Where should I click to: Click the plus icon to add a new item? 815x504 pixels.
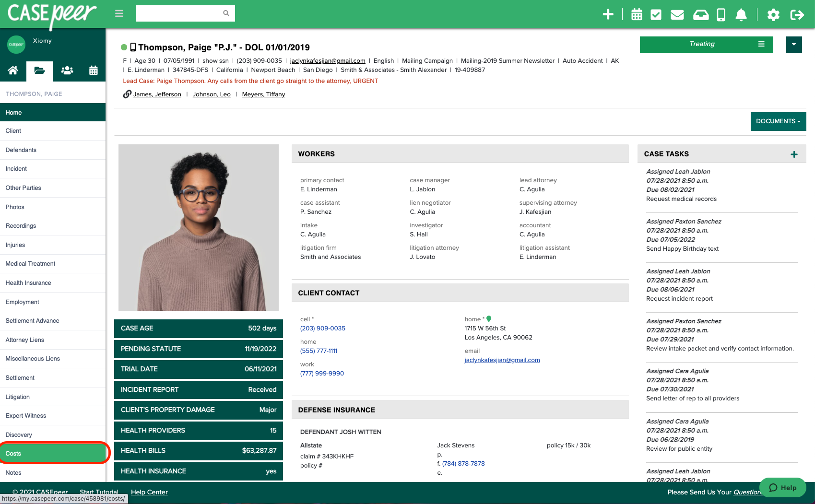coord(608,14)
